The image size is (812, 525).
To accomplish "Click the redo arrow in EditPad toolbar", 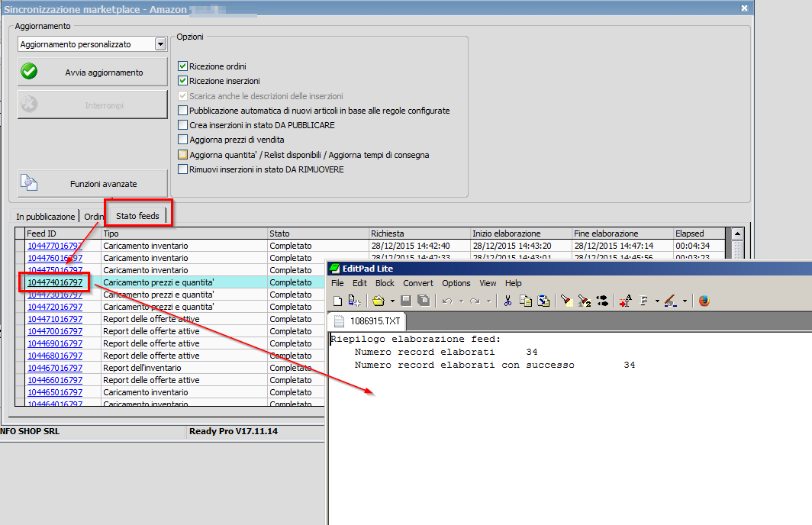I will point(475,301).
